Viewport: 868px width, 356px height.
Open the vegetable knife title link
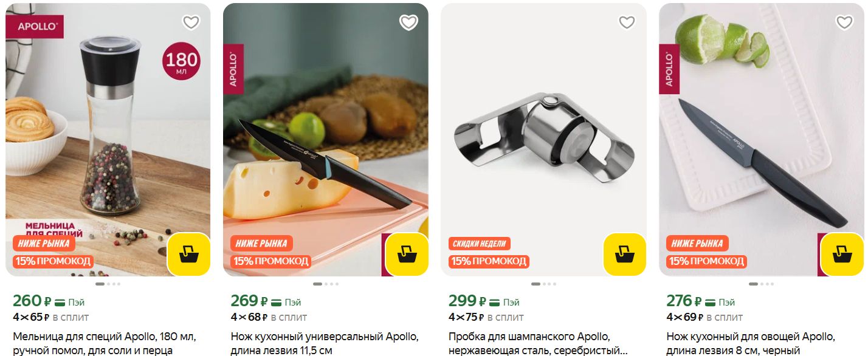751,343
